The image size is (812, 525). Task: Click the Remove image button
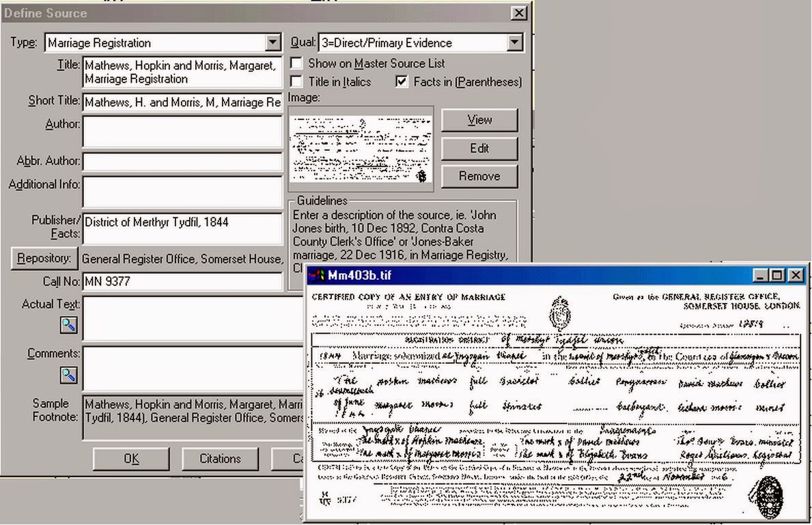tap(479, 176)
